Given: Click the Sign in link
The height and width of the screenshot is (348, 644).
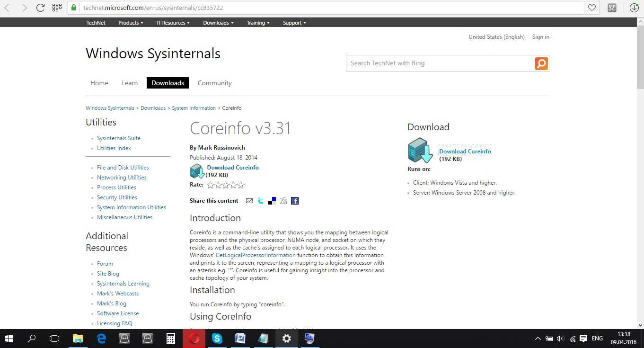Looking at the screenshot, I should [x=541, y=37].
